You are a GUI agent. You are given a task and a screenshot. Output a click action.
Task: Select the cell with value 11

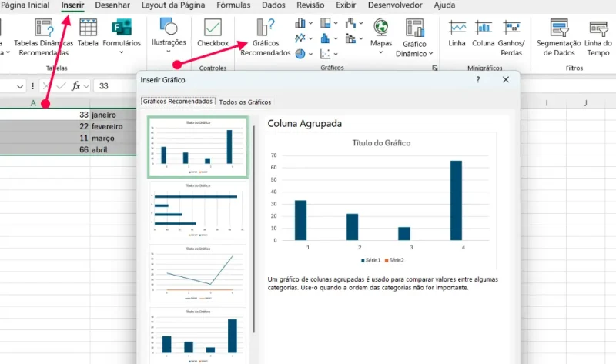tap(45, 139)
